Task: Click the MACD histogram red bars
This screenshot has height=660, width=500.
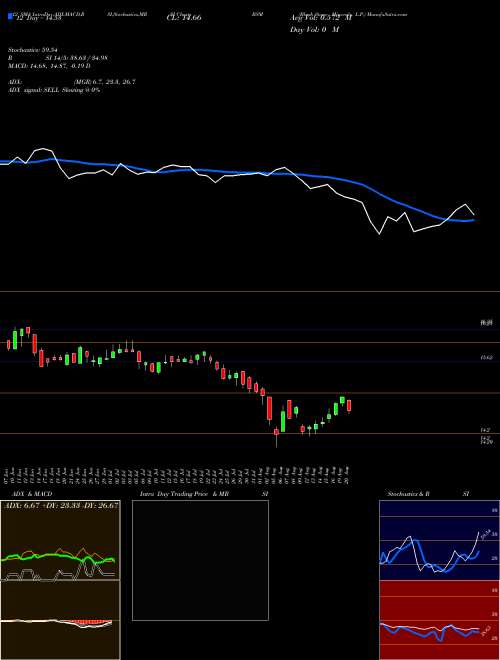Action: [90, 622]
